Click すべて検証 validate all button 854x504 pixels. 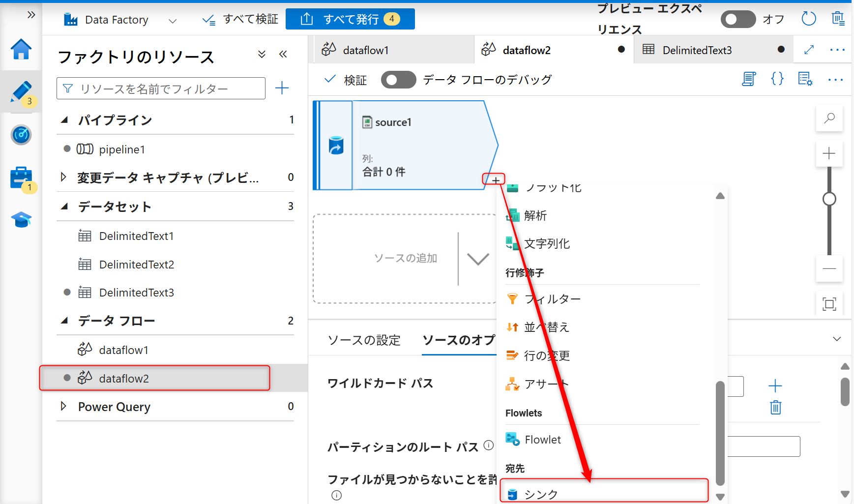tap(240, 19)
